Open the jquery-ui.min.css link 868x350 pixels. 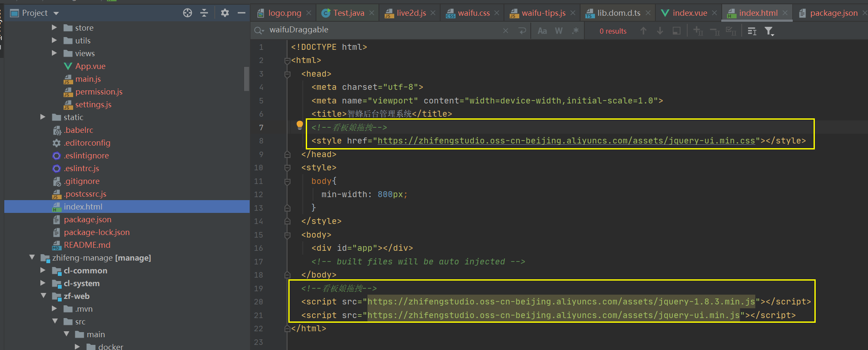tap(566, 141)
